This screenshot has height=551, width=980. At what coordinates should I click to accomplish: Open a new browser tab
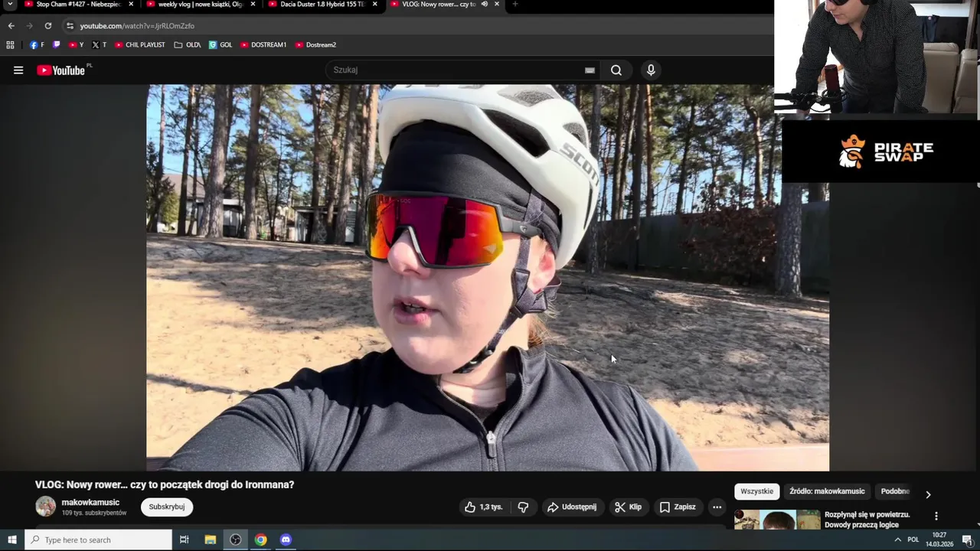click(514, 5)
